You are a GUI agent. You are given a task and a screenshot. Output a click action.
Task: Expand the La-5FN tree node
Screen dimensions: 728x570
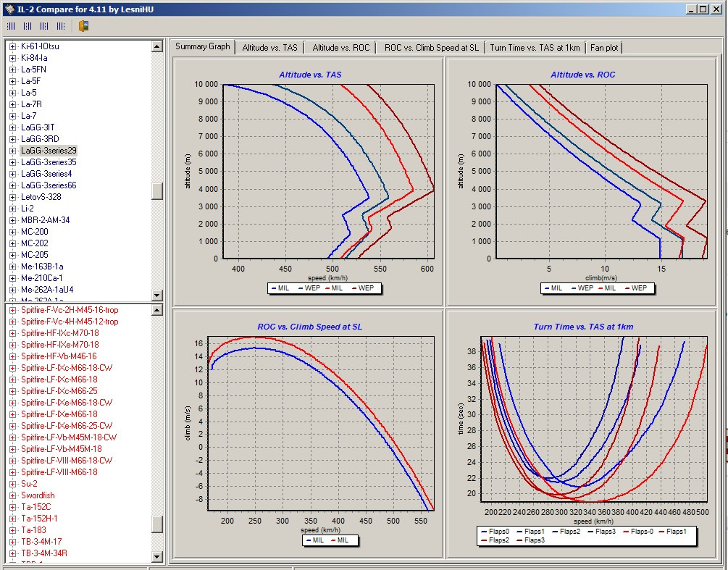pos(12,70)
